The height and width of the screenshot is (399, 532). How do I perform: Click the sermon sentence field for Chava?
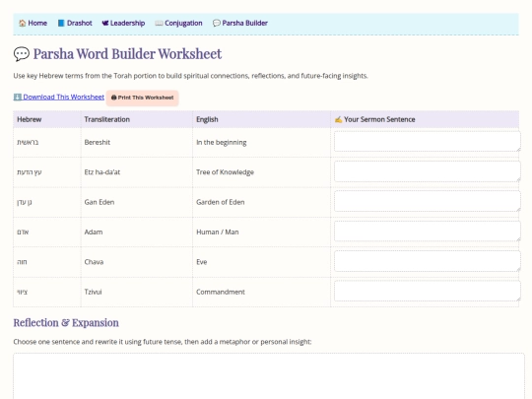(x=428, y=261)
